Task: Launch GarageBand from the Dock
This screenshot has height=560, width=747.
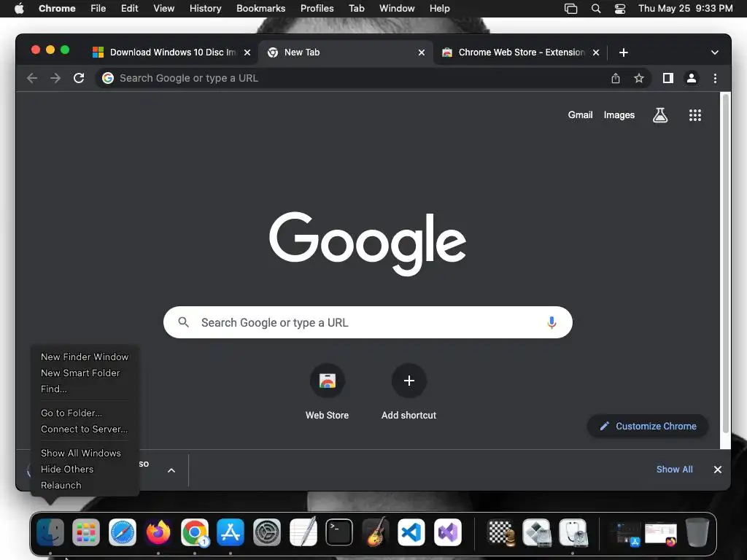Action: tap(376, 532)
